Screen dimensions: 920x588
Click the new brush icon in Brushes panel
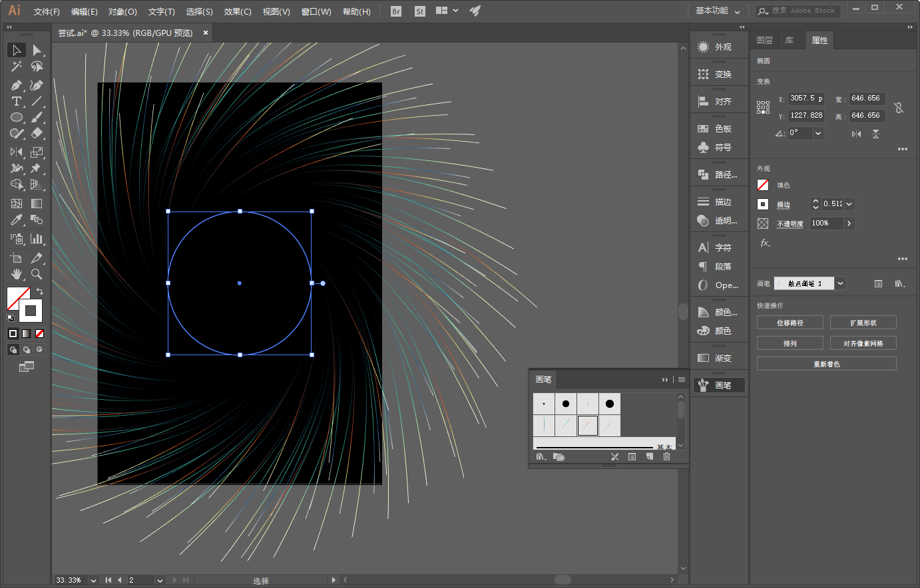(650, 457)
